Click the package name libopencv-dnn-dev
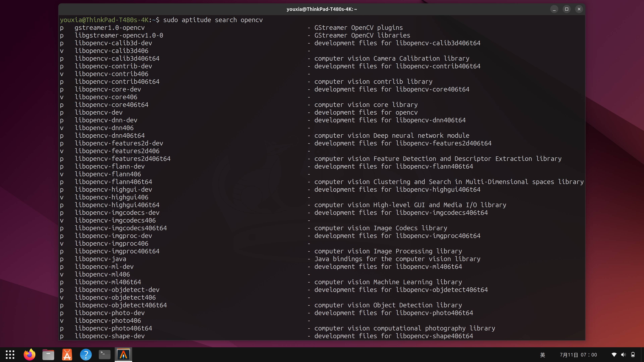Viewport: 644px width, 362px height. 106,120
